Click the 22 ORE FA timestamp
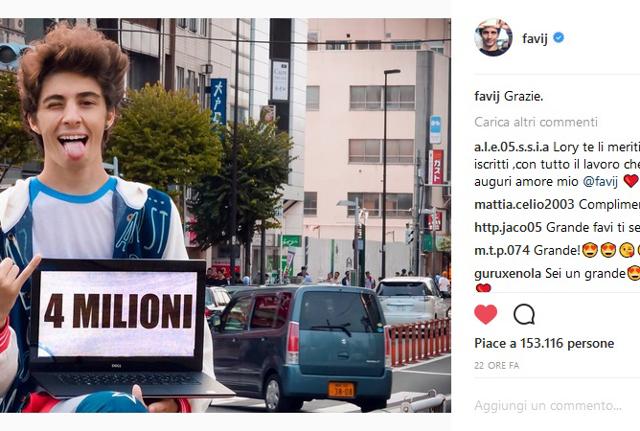640x431 pixels. pyautogui.click(x=497, y=366)
